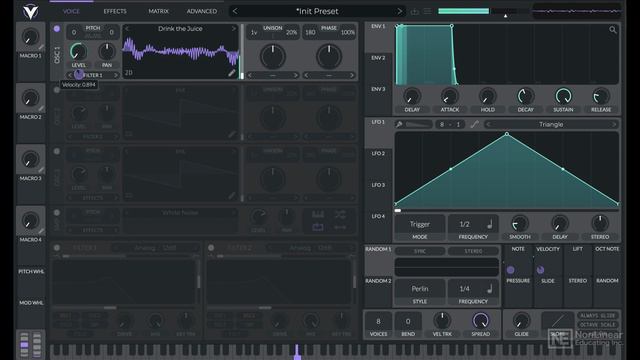The width and height of the screenshot is (640, 360).
Task: Toggle the LFO smooth curve icon
Action: (474, 124)
